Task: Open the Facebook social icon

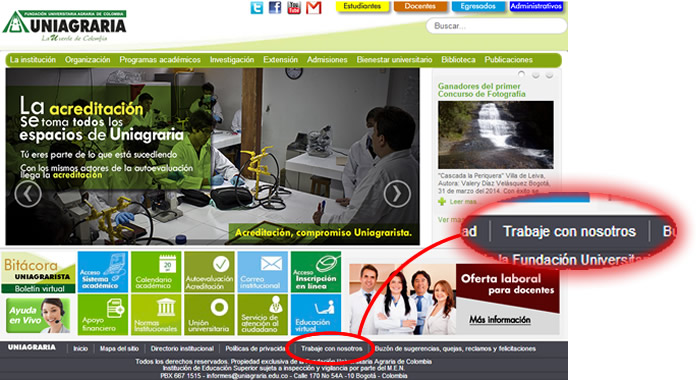Action: coord(275,8)
